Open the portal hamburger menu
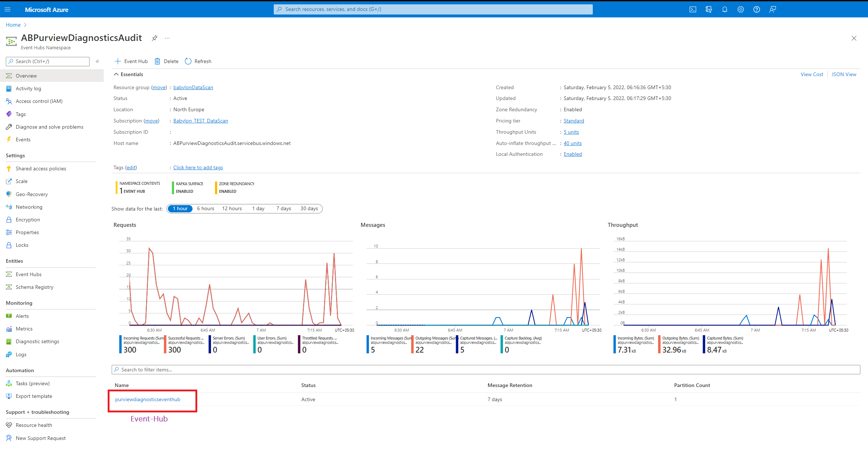Image resolution: width=868 pixels, height=470 pixels. tap(8, 9)
